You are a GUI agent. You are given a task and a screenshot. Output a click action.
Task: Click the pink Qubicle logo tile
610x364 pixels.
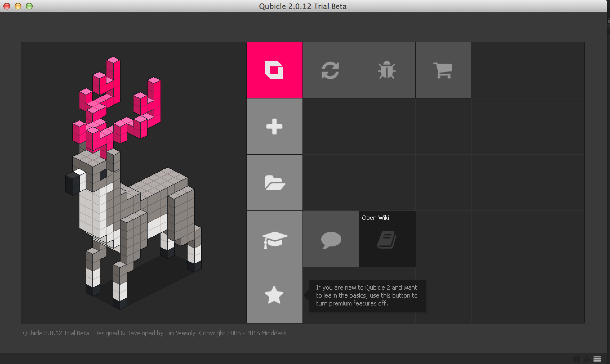[x=274, y=70]
